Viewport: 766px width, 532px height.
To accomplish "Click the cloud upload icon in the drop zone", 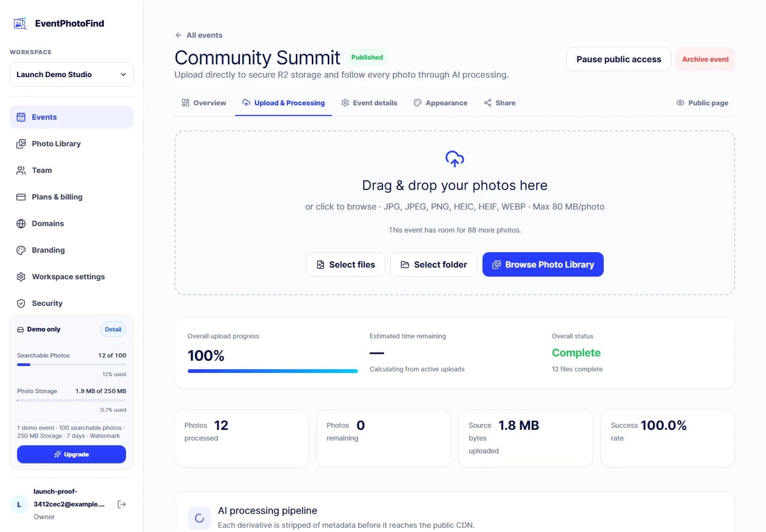I will [x=455, y=159].
